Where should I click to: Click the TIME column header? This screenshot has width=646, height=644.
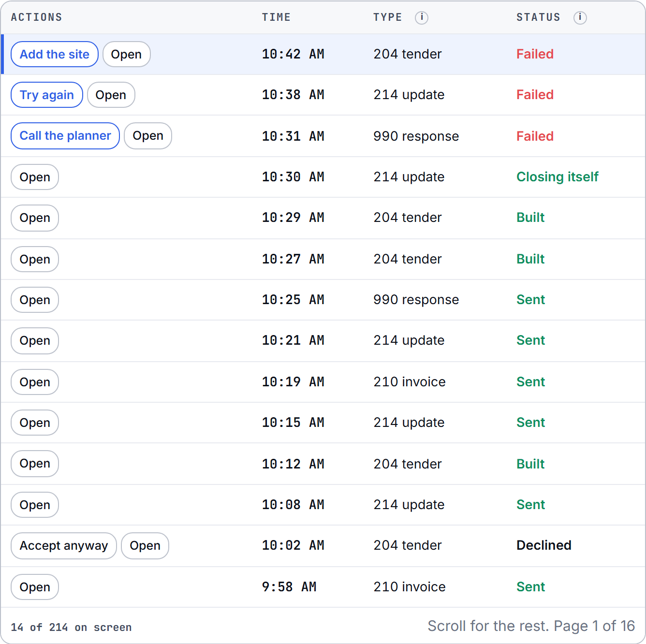point(277,17)
